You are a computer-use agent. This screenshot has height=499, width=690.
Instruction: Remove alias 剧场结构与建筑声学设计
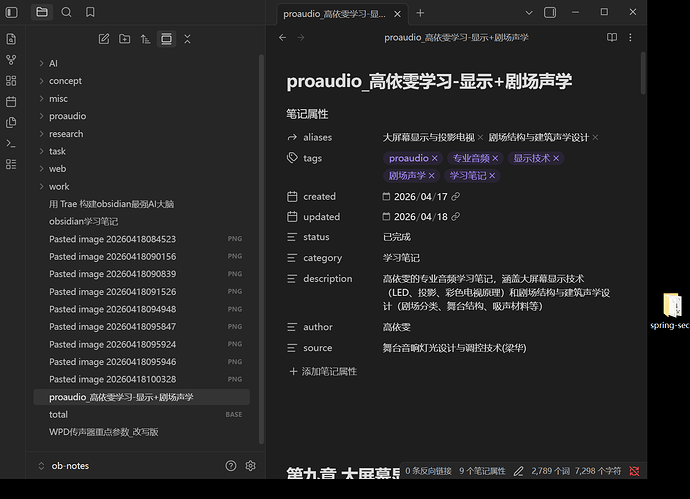tap(595, 138)
